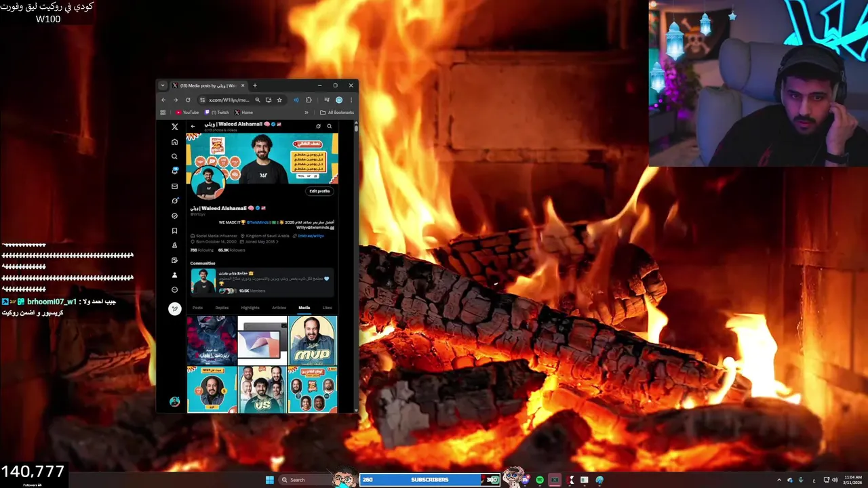Viewport: 868px width, 488px height.
Task: Open the YouTube bookmark
Action: click(x=187, y=113)
